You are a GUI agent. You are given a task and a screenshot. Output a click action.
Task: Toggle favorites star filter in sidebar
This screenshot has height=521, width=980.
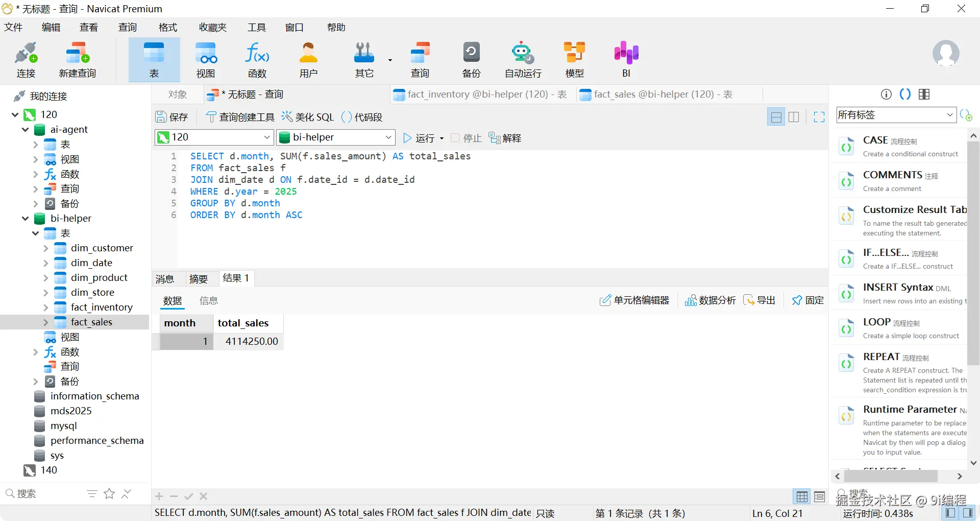click(109, 493)
